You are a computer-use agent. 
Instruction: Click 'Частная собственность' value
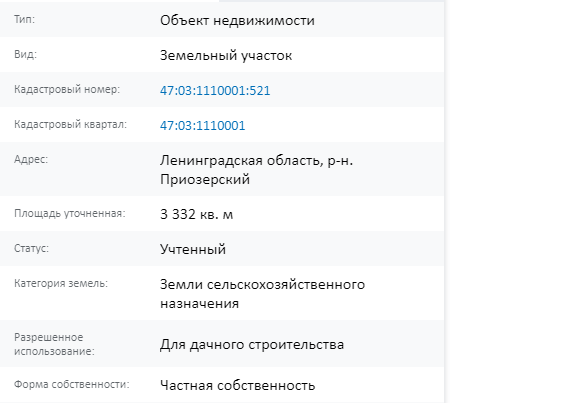[238, 385]
